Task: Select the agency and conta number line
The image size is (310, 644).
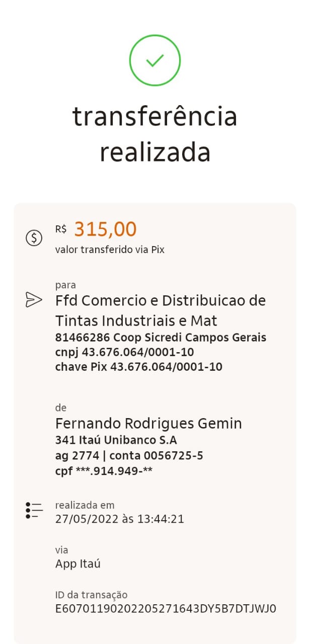Action: 129,456
